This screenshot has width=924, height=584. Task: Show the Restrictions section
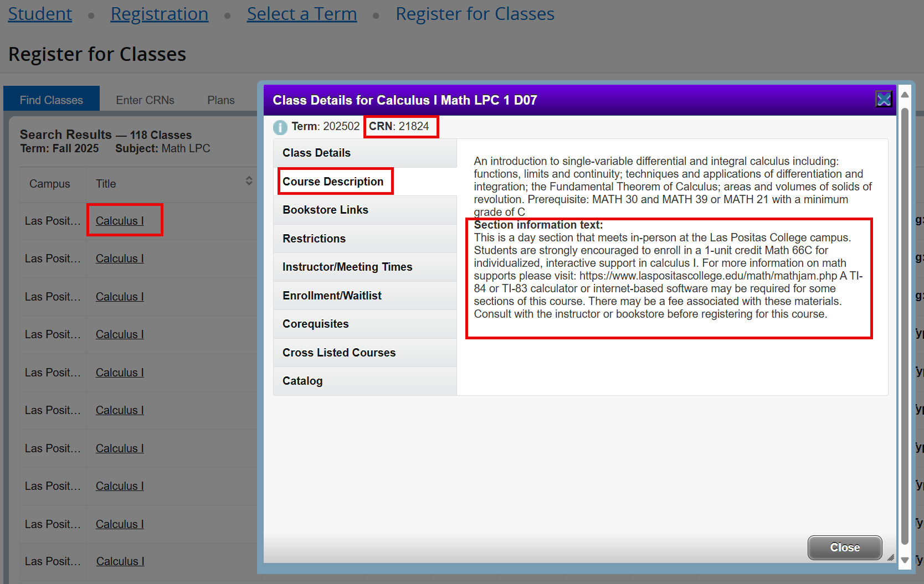point(314,238)
